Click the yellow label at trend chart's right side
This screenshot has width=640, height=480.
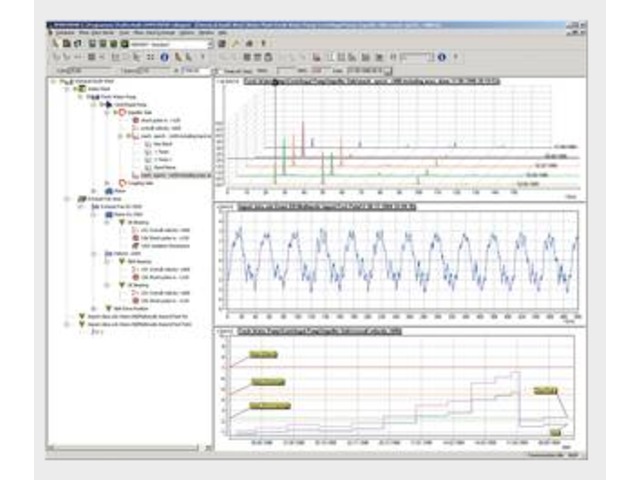pos(546,391)
